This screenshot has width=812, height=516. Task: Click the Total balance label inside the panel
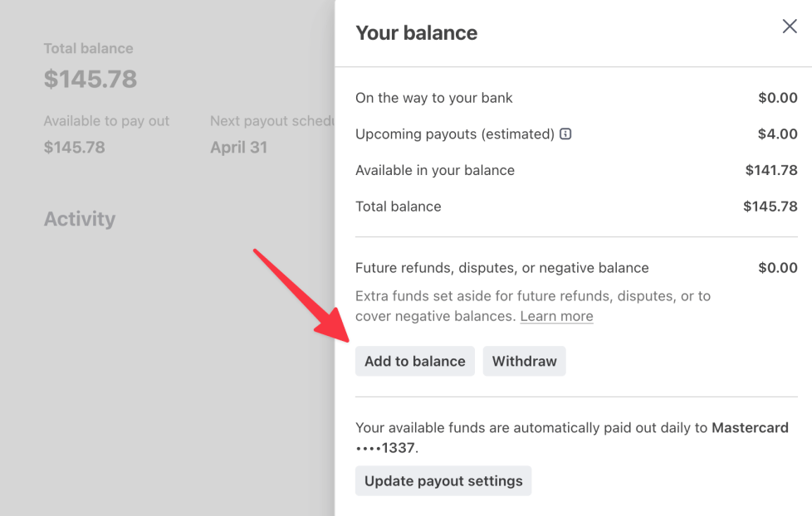(399, 207)
